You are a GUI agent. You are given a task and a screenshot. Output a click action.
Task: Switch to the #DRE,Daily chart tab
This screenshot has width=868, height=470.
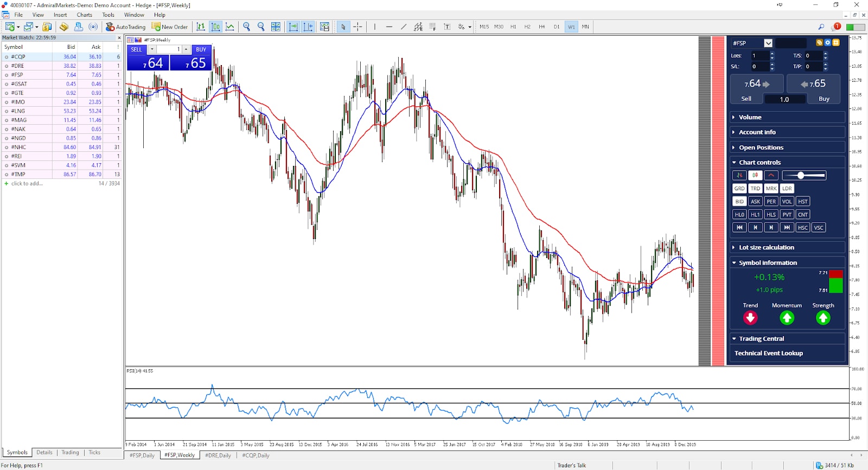point(218,455)
